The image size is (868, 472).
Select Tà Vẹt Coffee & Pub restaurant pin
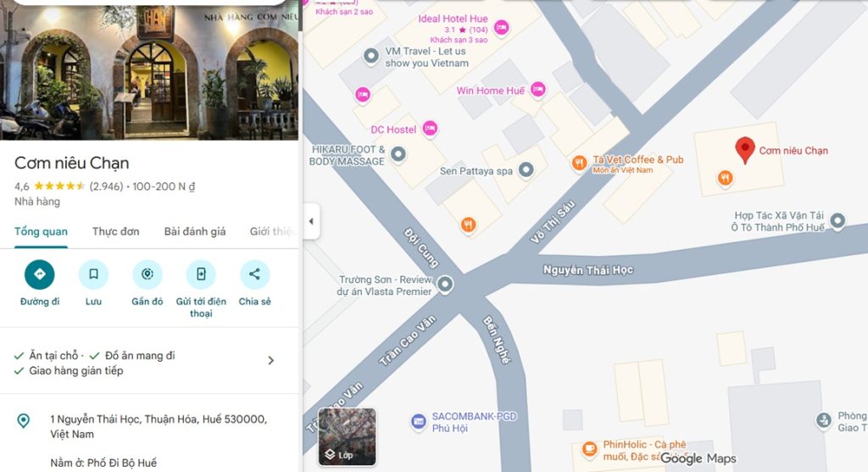579,164
